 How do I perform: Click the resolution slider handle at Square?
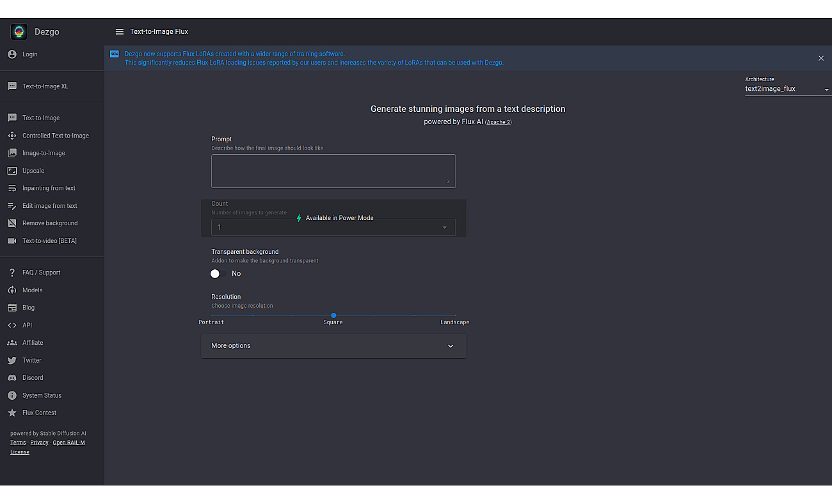pyautogui.click(x=333, y=315)
